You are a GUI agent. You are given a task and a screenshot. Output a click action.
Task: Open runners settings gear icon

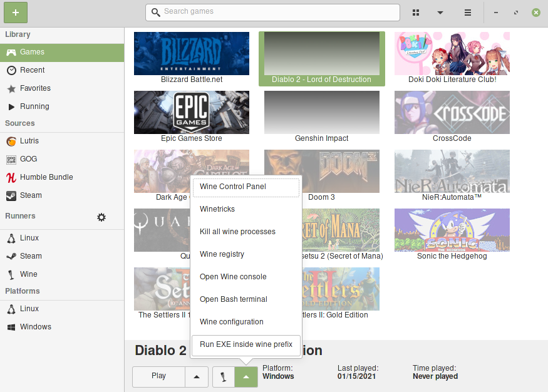tap(101, 217)
